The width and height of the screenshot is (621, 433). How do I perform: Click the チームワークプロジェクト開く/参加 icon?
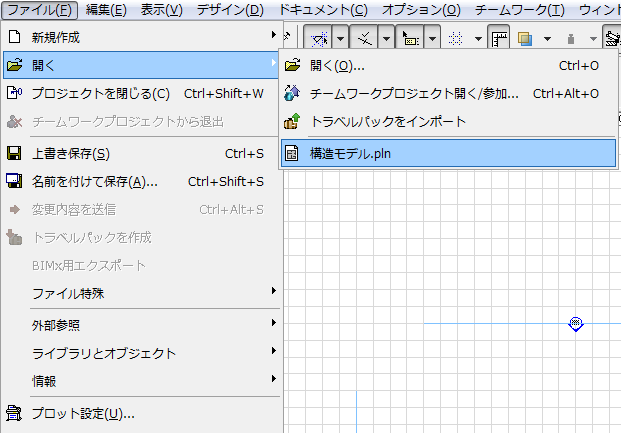(292, 93)
